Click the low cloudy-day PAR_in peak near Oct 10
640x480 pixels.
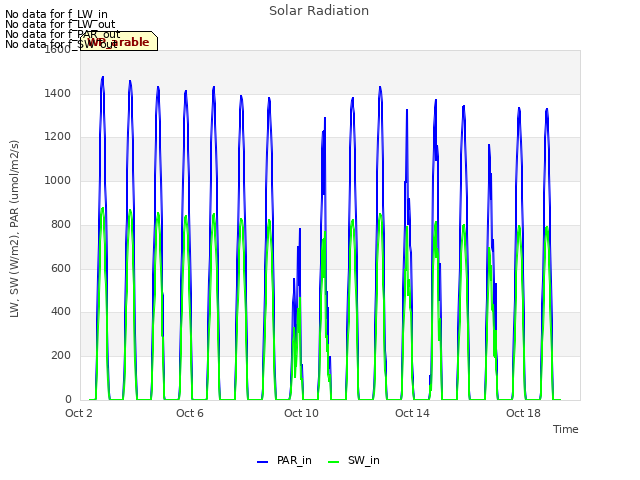tap(300, 229)
